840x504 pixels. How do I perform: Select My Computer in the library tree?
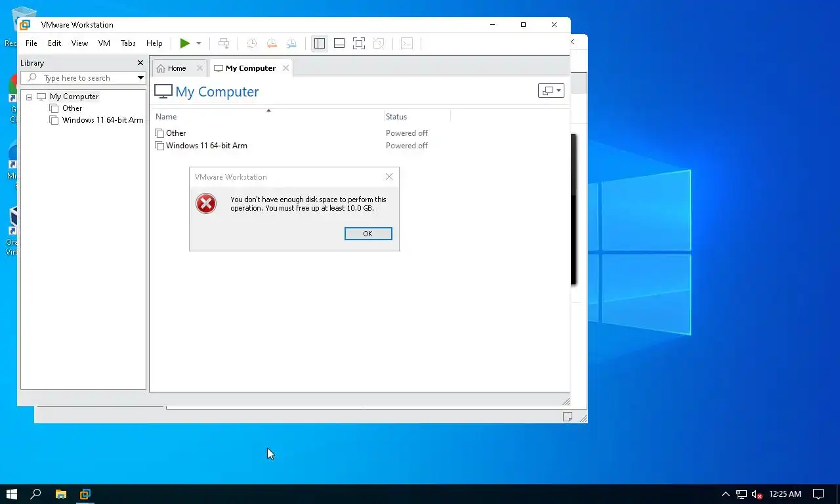(x=74, y=96)
